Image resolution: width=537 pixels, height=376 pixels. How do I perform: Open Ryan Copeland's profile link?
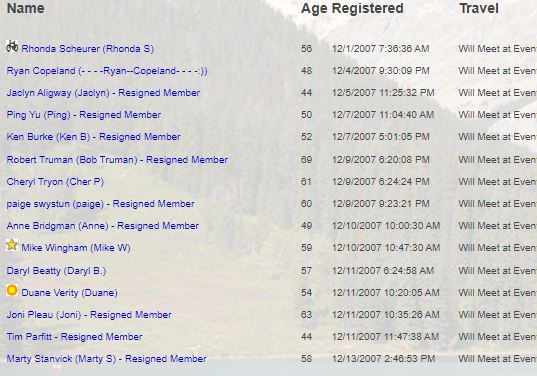[x=107, y=71]
